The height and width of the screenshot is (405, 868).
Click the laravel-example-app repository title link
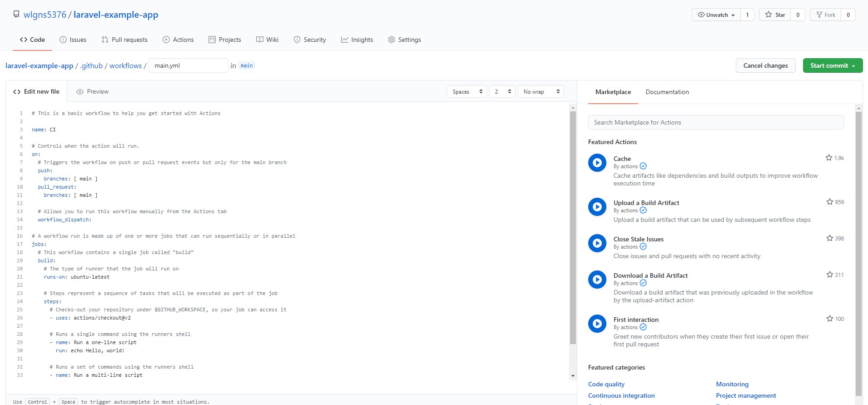click(x=116, y=15)
